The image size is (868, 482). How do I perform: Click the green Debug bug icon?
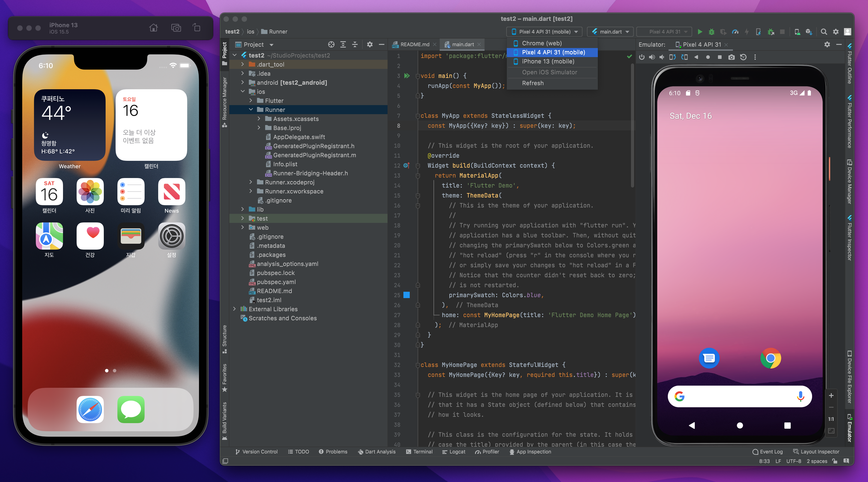[711, 32]
